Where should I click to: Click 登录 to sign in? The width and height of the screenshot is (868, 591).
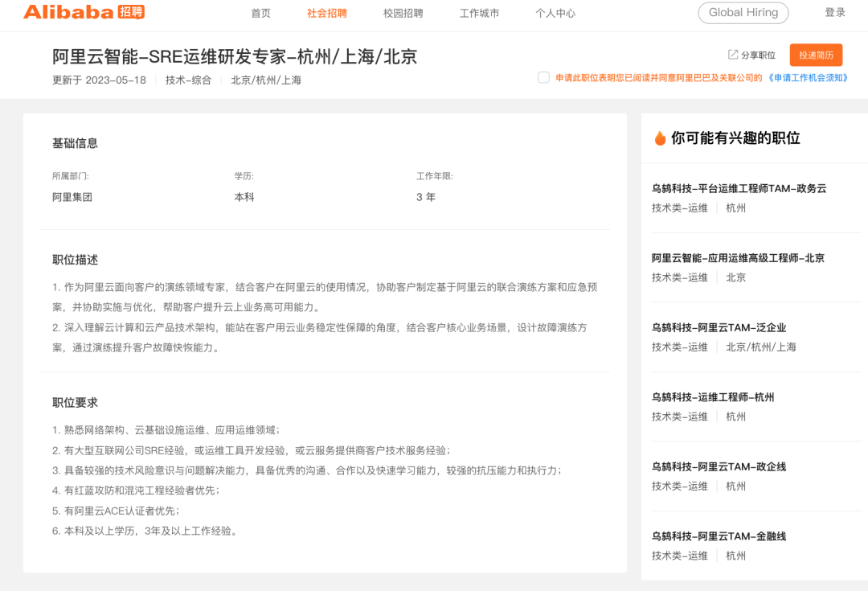(x=835, y=13)
